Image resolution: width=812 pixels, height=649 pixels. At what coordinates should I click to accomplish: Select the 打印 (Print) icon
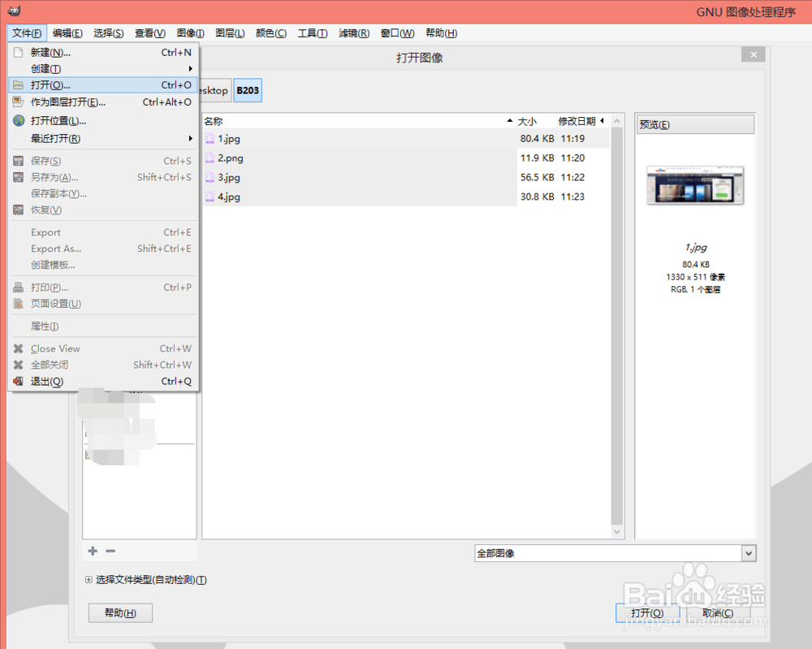click(x=19, y=287)
